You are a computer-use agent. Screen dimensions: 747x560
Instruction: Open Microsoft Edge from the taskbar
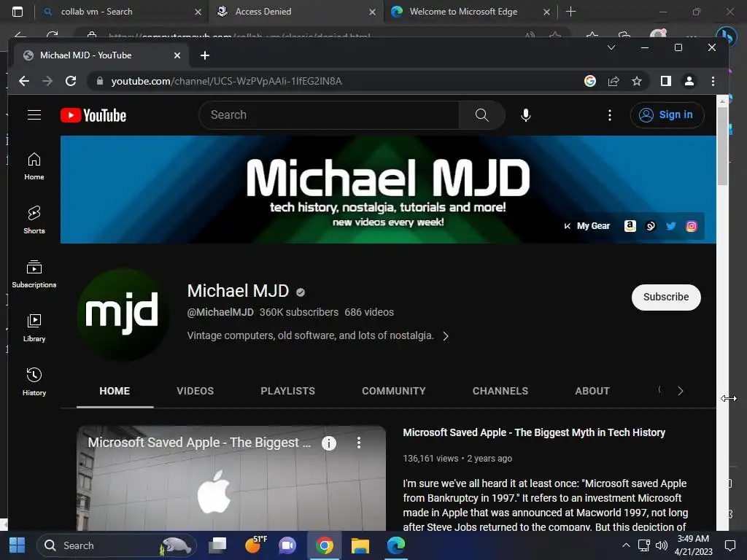click(x=396, y=545)
